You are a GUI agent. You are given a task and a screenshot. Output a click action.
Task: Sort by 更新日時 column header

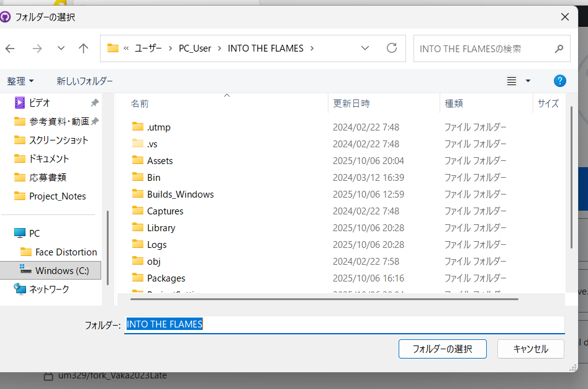[351, 104]
